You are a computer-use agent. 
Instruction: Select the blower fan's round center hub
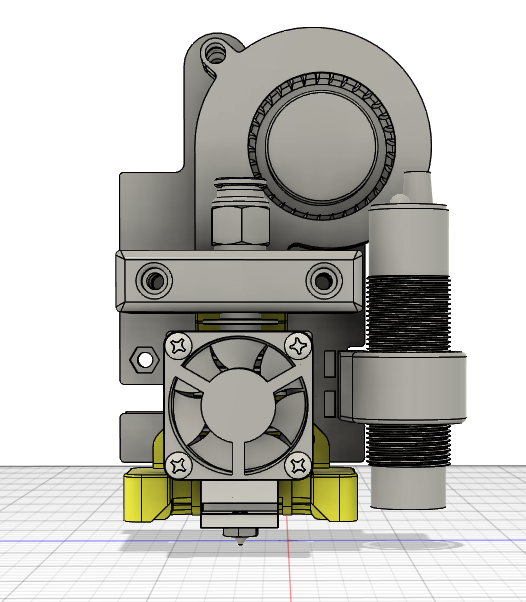321,147
